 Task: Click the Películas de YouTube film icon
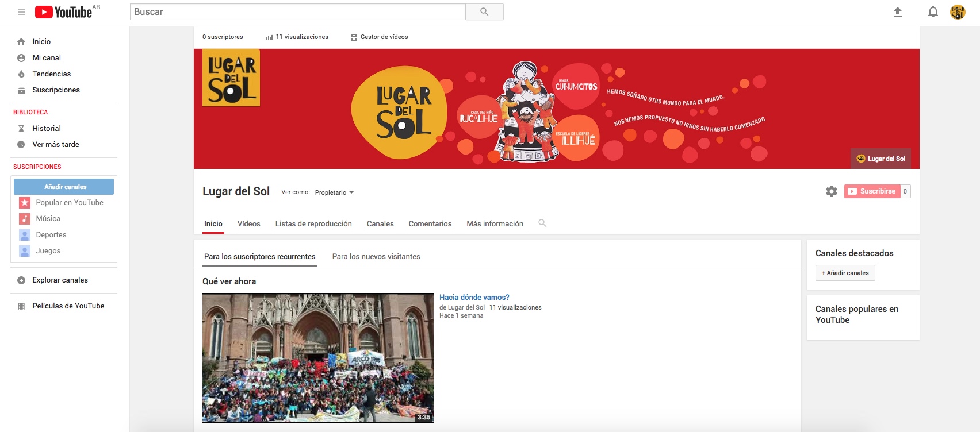click(x=21, y=306)
